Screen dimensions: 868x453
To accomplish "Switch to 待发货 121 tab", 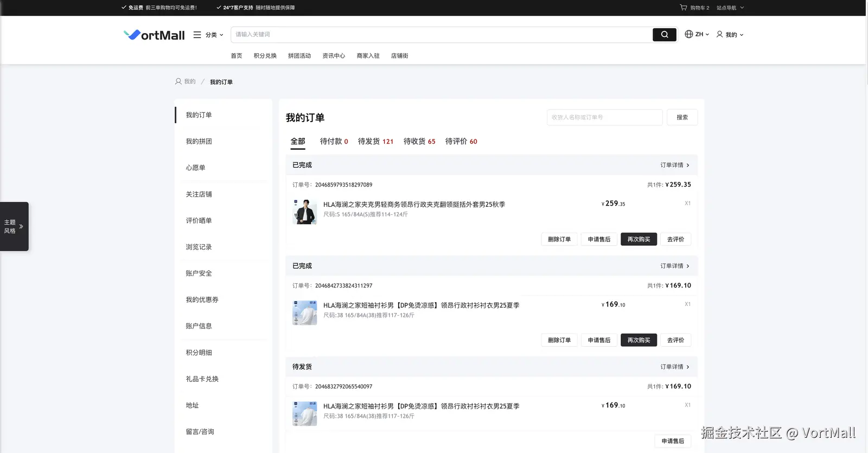I will [x=375, y=142].
